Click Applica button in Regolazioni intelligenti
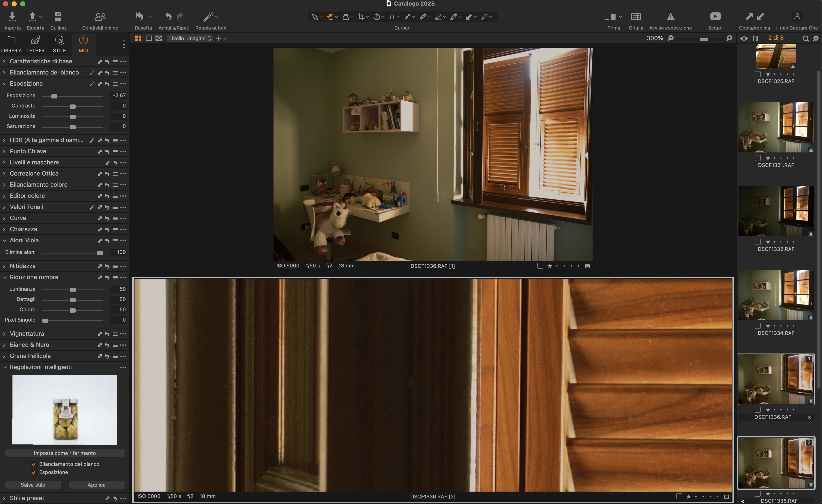Viewport: 822px width, 504px height. click(96, 485)
